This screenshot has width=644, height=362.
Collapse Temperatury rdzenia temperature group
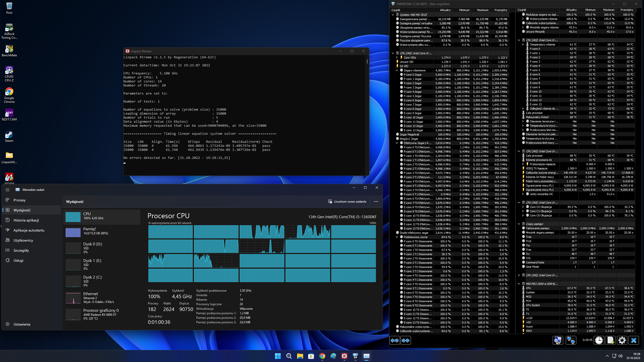click(523, 44)
